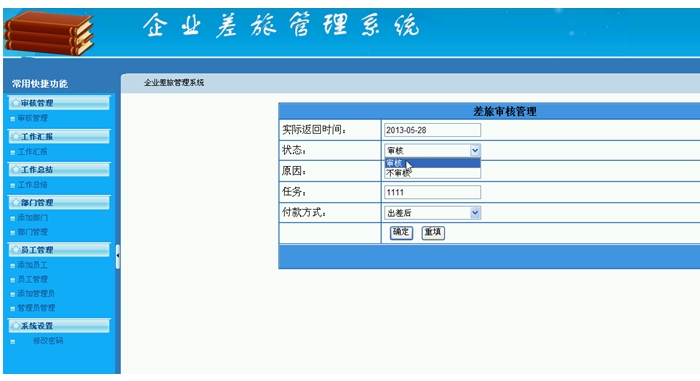Open the 审核管理 link under its header
The width and height of the screenshot is (700, 381).
[x=33, y=118]
